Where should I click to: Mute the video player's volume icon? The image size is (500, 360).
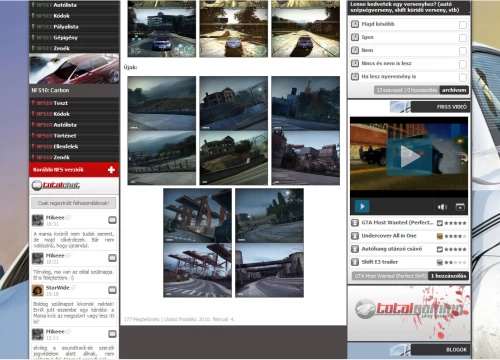(x=442, y=207)
